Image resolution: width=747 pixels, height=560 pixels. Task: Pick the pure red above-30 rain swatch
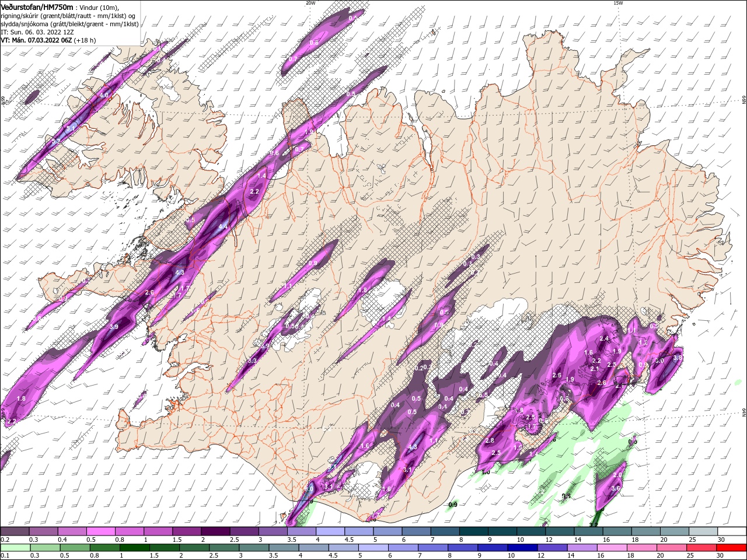[x=732, y=548]
